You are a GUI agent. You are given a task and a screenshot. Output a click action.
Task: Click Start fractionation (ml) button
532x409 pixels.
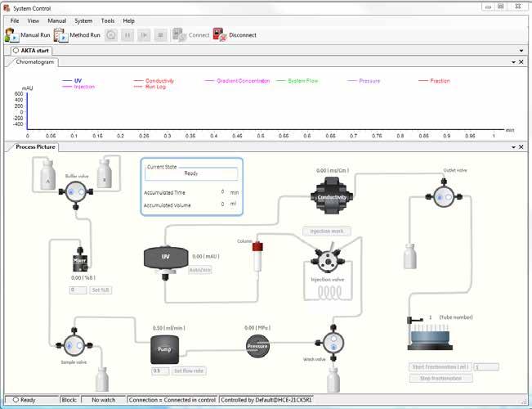click(440, 367)
